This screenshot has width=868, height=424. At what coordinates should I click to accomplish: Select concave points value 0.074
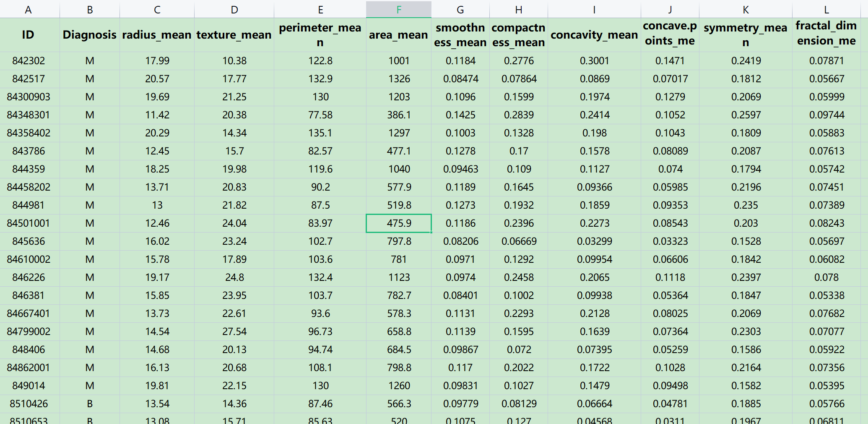click(x=670, y=169)
